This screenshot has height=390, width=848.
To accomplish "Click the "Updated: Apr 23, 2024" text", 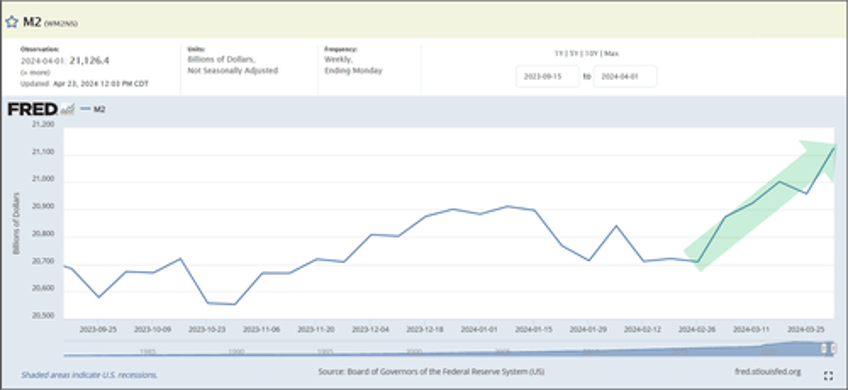I will pos(84,84).
